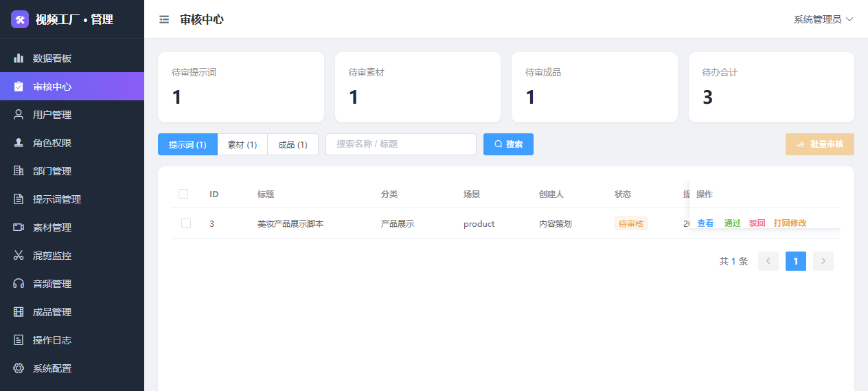Image resolution: width=868 pixels, height=391 pixels.
Task: Select page 1 in pagination
Action: point(796,261)
